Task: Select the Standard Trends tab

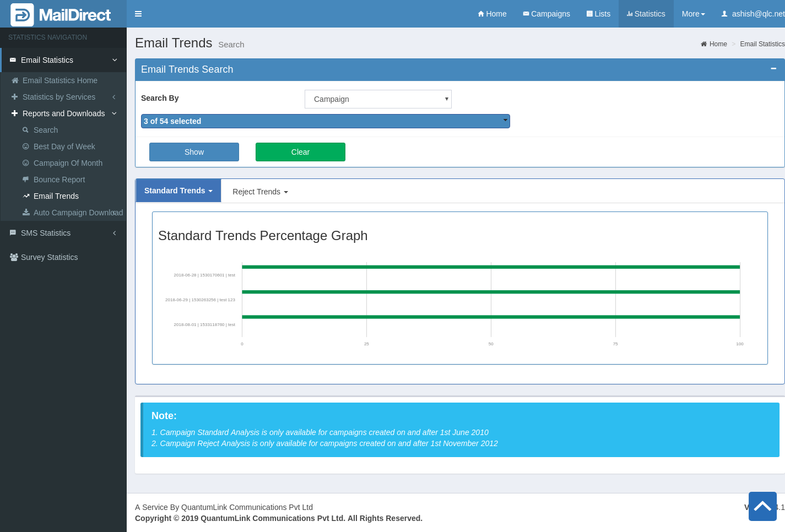Action: [178, 191]
